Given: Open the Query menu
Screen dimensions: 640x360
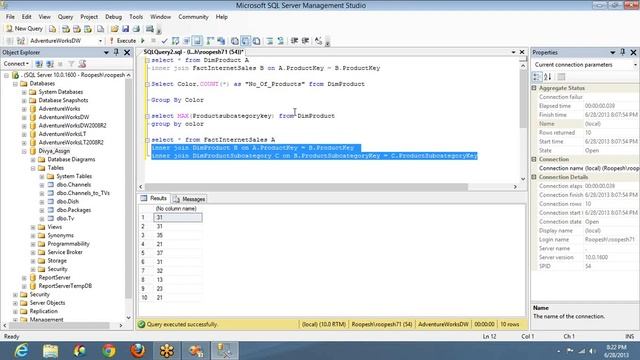Looking at the screenshot, I should 65,17.
